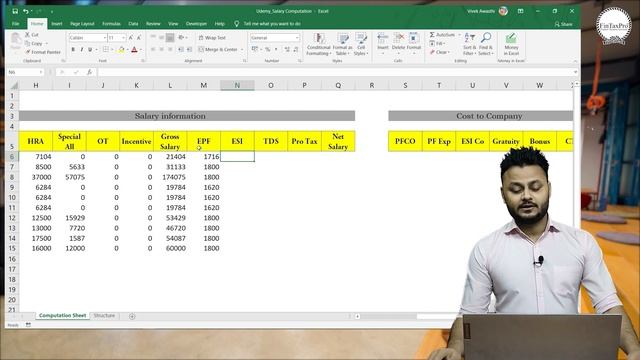Open the text Orientation options
The image size is (640, 360).
coord(182,38)
